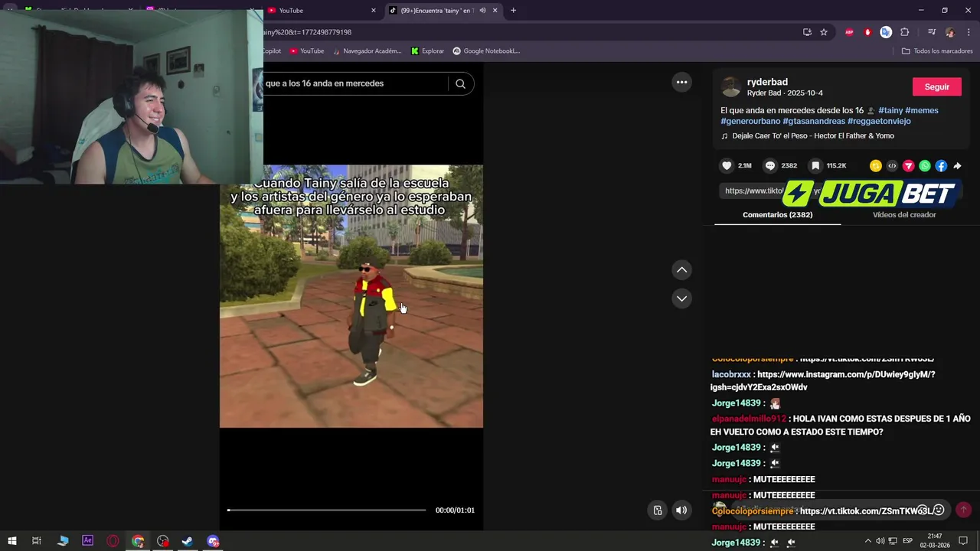Open comments via speech bubble icon

[x=770, y=165]
